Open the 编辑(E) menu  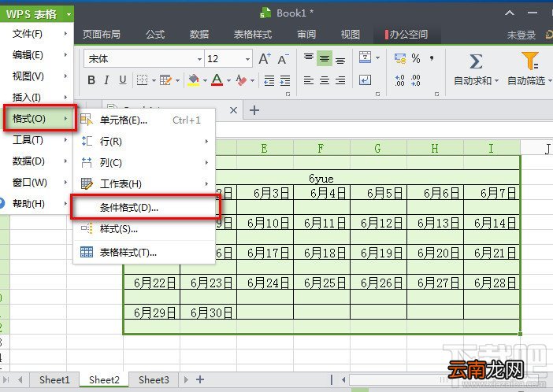(x=37, y=55)
